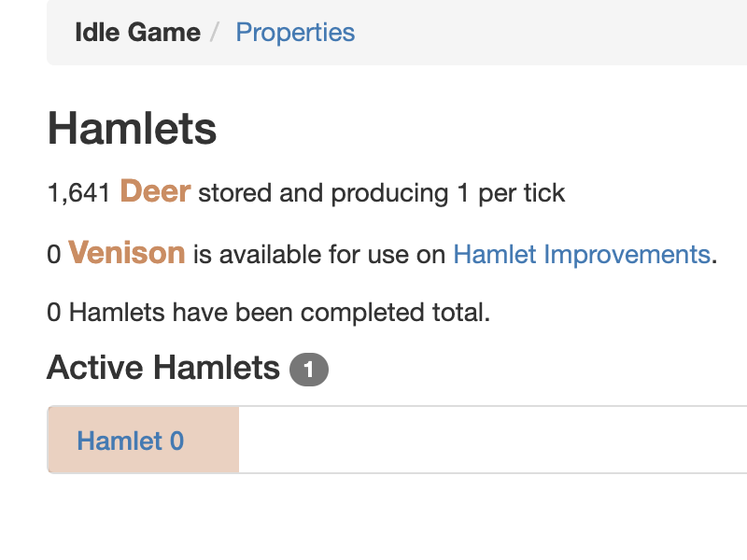Viewport: 747px width, 560px height.
Task: Click the breadcrumb slash separator
Action: tap(216, 33)
